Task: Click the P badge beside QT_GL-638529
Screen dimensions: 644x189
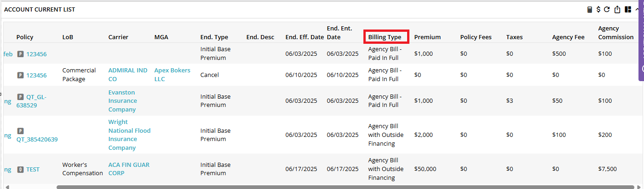Action: [20, 97]
